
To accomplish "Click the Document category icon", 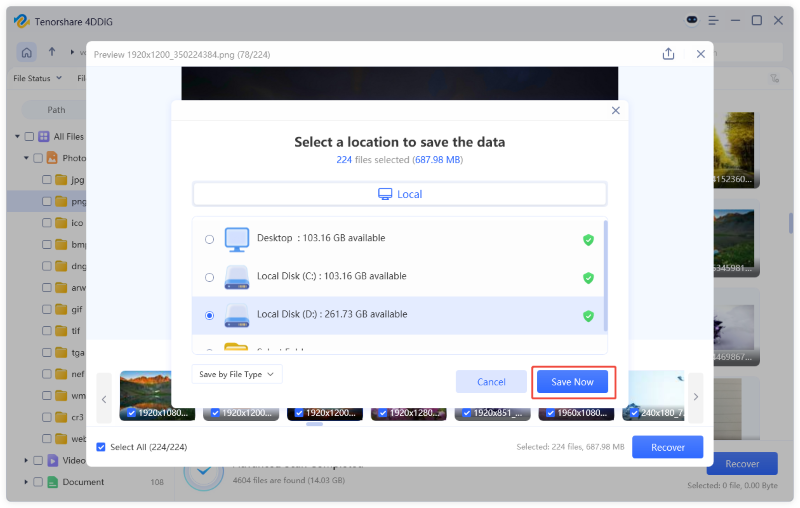I will [x=53, y=482].
